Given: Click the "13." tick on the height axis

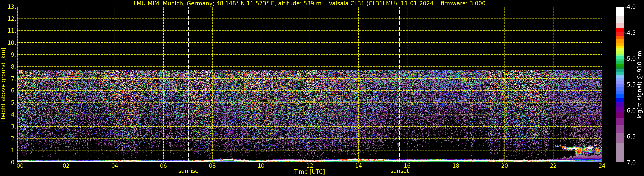Looking at the screenshot, I should coord(12,7).
